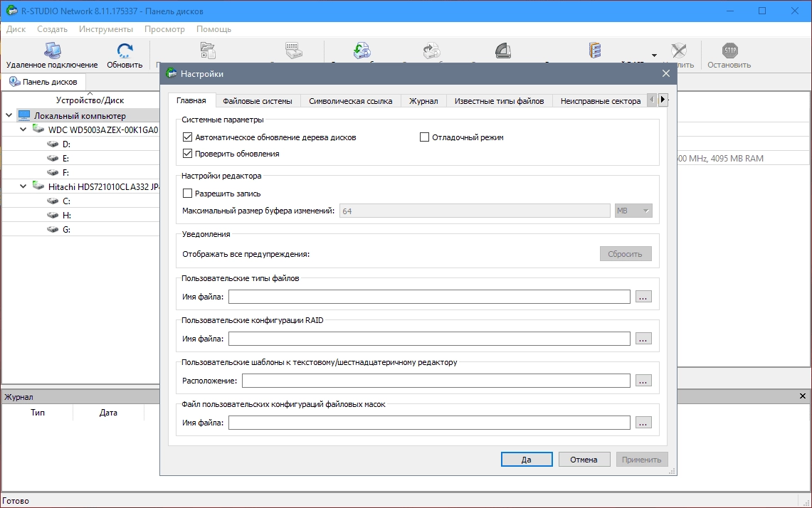Screen dimensions: 812x508
Task: Browse for editor templates location
Action: tap(643, 381)
